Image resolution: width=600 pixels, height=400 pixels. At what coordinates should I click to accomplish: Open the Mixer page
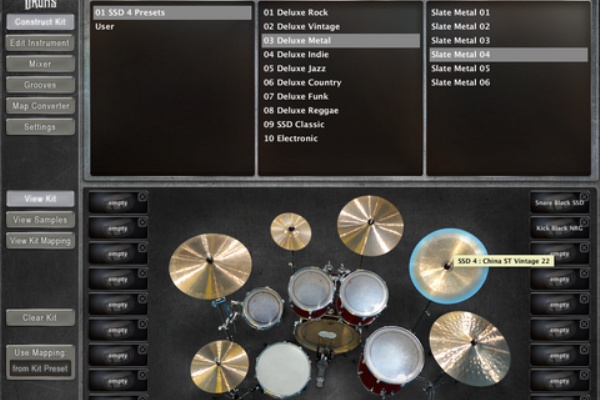coord(40,64)
